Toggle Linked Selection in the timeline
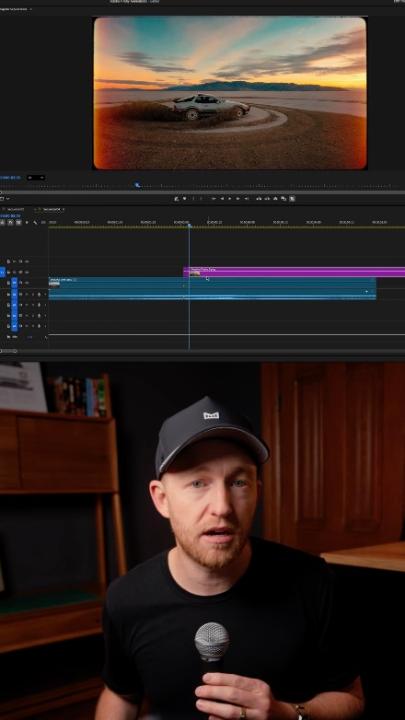This screenshot has width=405, height=720. tap(18, 222)
